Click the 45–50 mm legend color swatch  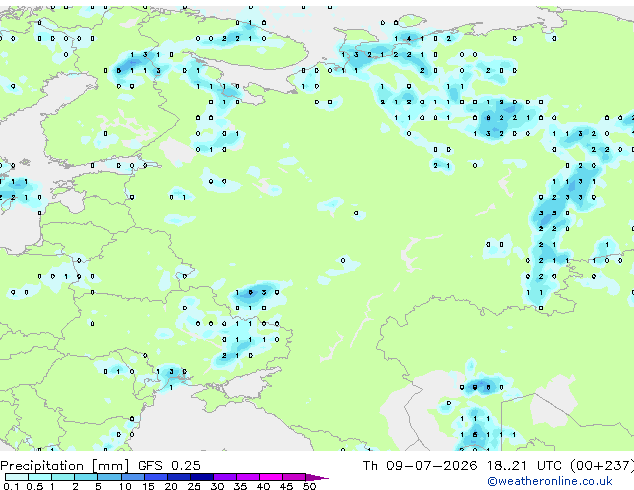coord(294,477)
